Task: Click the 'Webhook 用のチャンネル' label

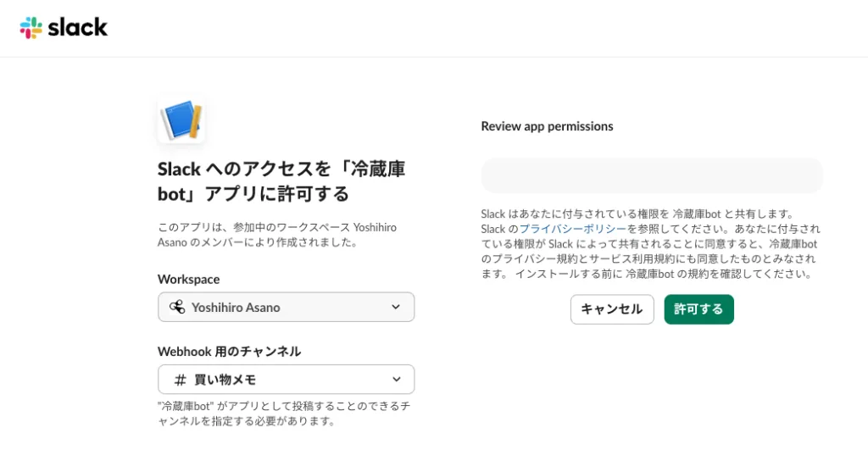Action: pyautogui.click(x=229, y=352)
